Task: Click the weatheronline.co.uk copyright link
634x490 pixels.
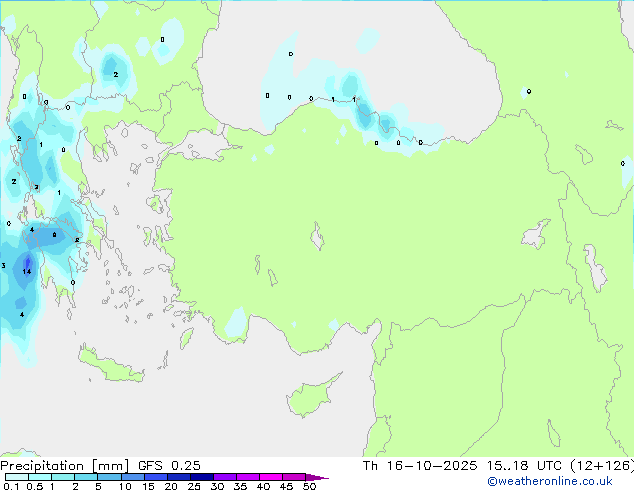Action: pyautogui.click(x=550, y=481)
